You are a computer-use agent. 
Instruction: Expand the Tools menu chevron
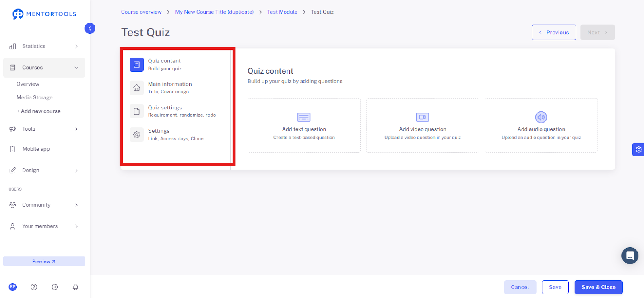click(x=76, y=129)
